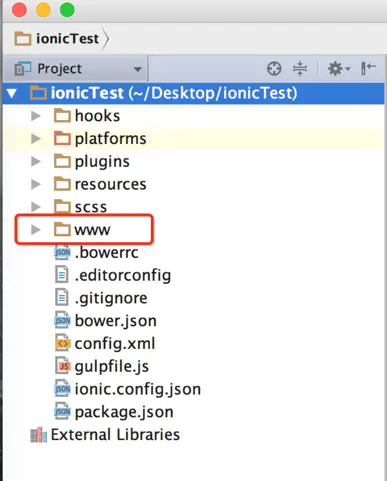Select the www tree row

click(193, 230)
